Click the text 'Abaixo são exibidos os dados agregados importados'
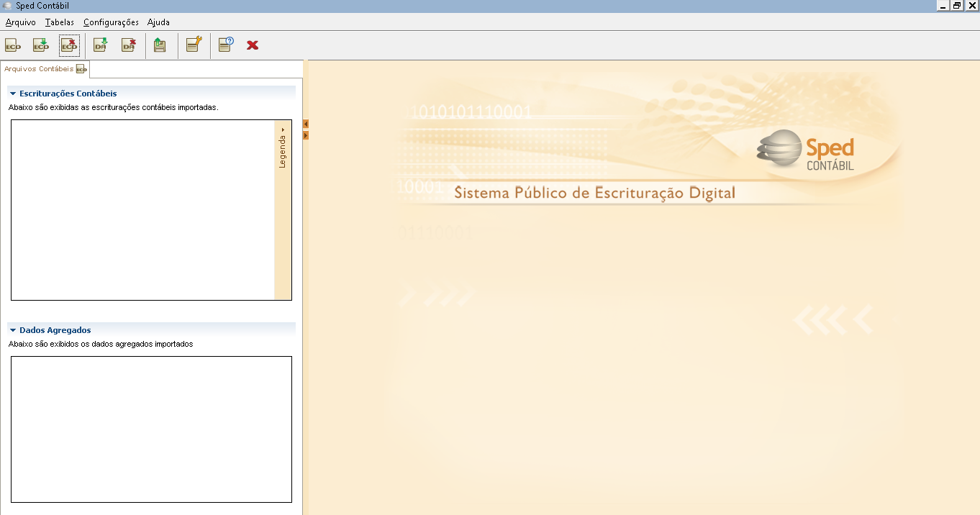The height and width of the screenshot is (515, 980). (101, 344)
